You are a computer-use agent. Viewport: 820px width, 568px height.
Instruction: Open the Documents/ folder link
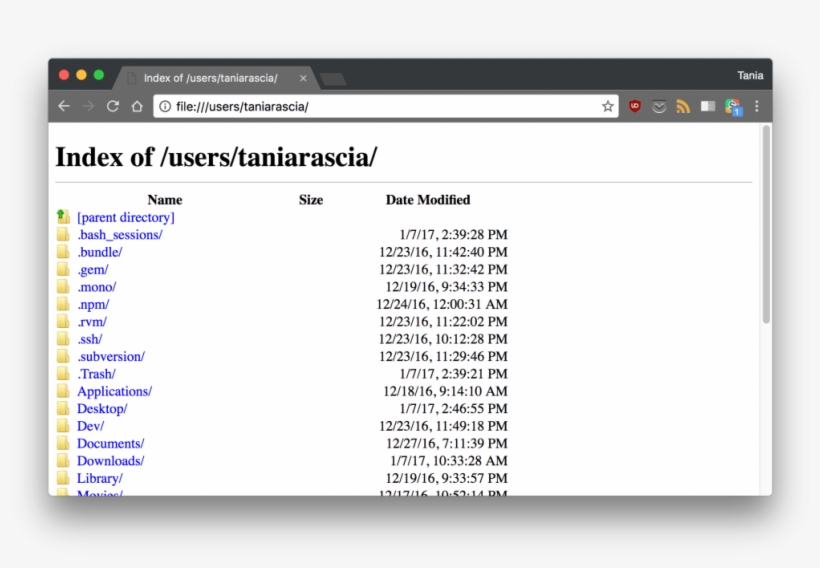(110, 443)
